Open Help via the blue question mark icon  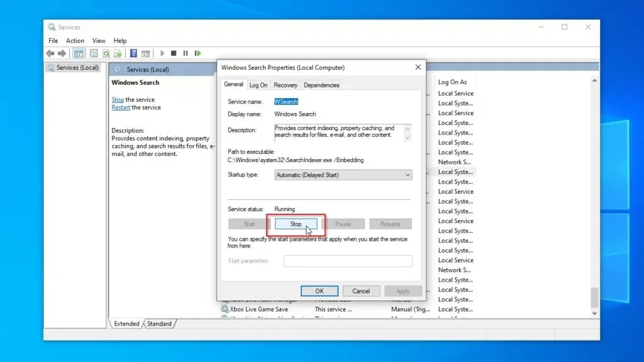[x=134, y=53]
